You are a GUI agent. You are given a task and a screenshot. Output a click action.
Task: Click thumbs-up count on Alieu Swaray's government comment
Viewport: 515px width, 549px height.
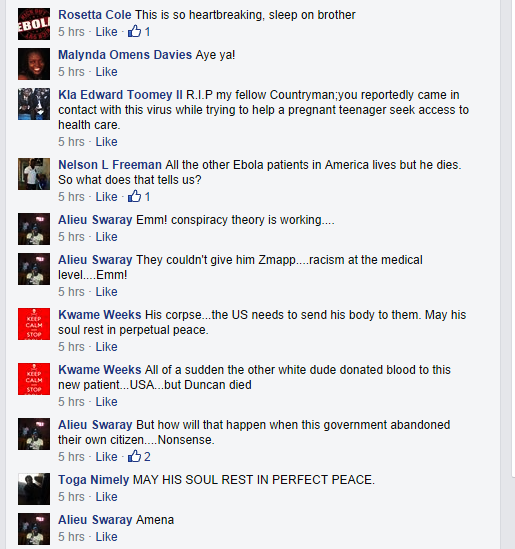click(147, 457)
